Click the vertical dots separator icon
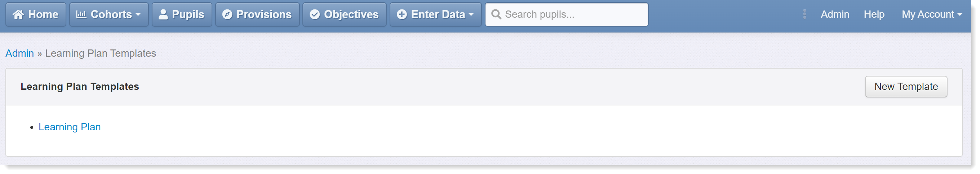Image resolution: width=980 pixels, height=174 pixels. point(804,14)
